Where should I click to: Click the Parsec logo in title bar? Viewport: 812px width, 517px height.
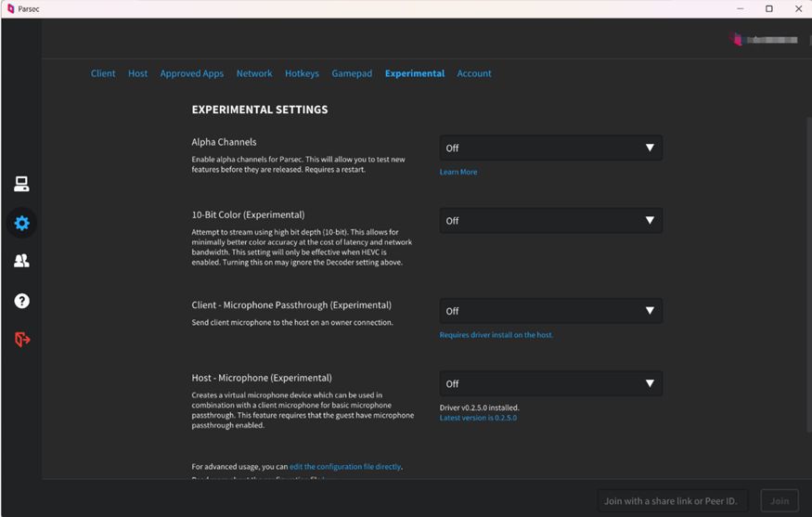tap(10, 9)
